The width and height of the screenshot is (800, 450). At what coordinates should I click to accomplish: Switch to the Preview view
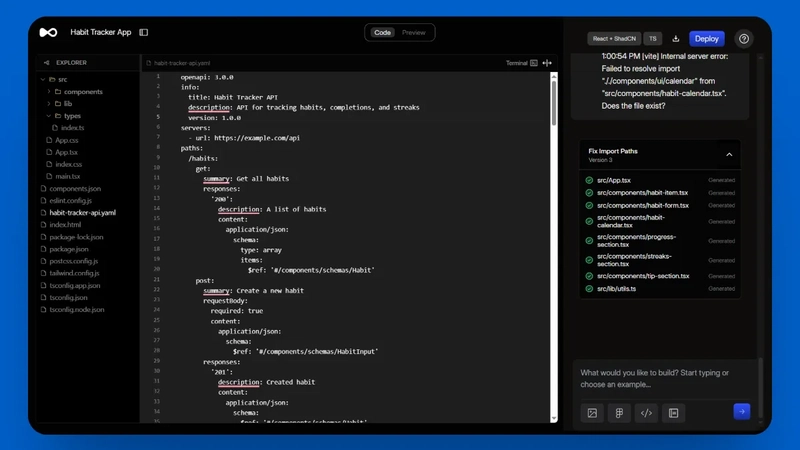(413, 33)
